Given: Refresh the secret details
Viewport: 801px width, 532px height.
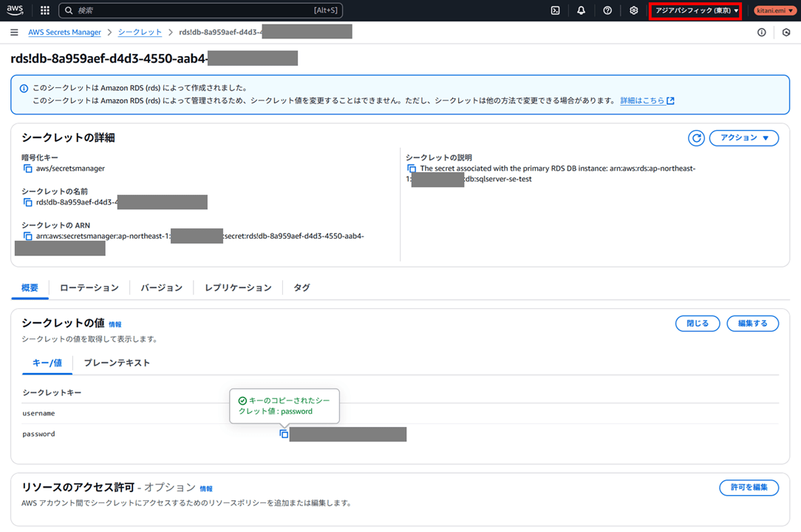Looking at the screenshot, I should [x=696, y=138].
